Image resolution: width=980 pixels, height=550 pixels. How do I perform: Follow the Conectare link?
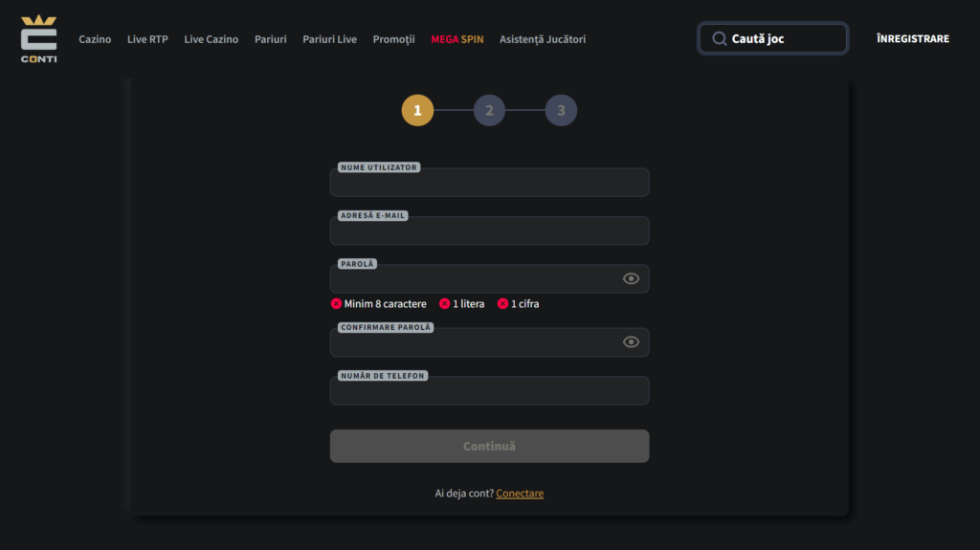point(520,494)
